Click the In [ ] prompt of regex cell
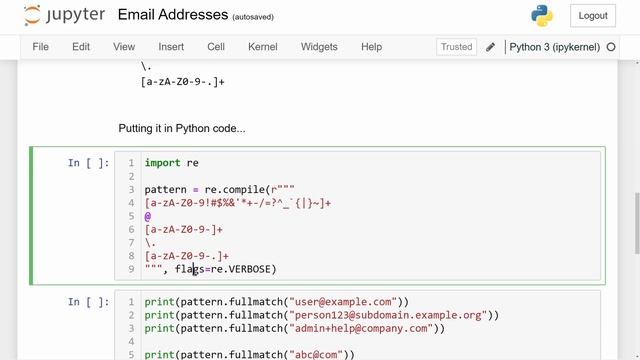640x360 pixels. click(x=89, y=163)
